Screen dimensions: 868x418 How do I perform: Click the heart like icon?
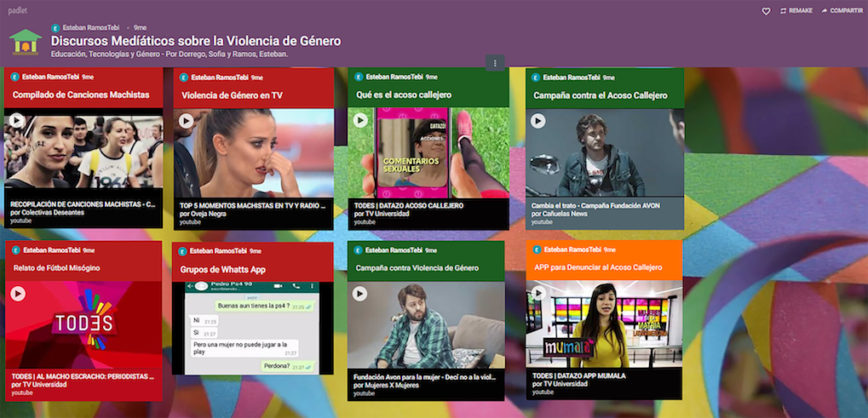tap(766, 11)
